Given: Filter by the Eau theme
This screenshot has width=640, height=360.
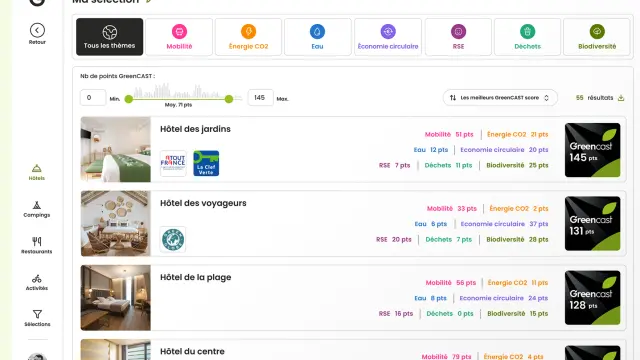Looking at the screenshot, I should [318, 37].
